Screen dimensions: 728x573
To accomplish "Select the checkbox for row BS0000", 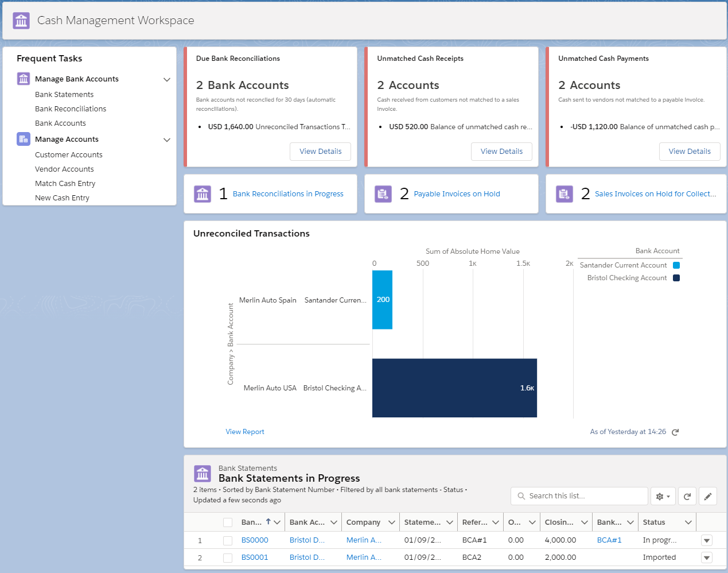I will pos(228,540).
